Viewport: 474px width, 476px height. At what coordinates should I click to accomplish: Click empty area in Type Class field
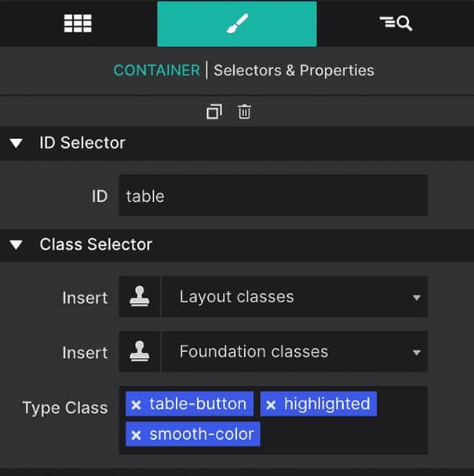point(345,435)
